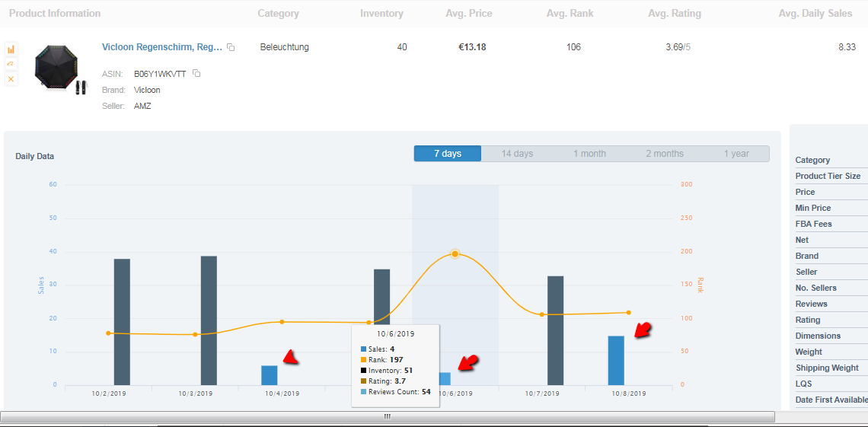This screenshot has height=427, width=868.
Task: Click the 8.33 daily sales value
Action: 847,47
